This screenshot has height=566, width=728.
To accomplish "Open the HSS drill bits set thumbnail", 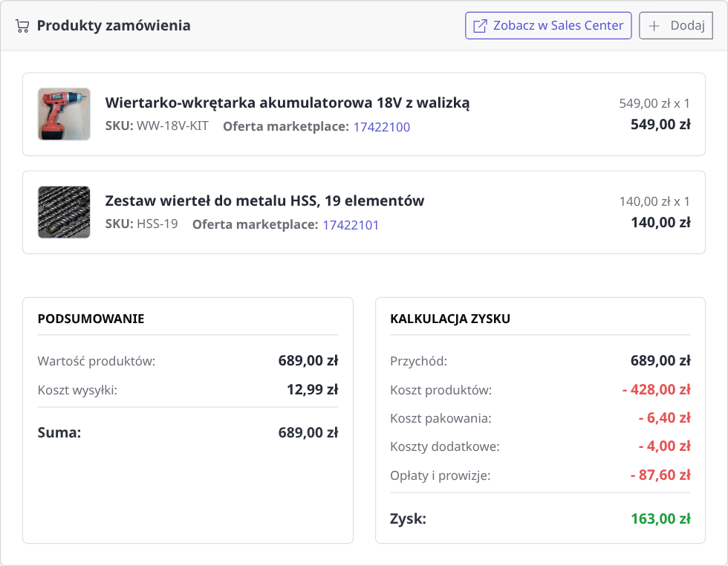I will point(64,212).
